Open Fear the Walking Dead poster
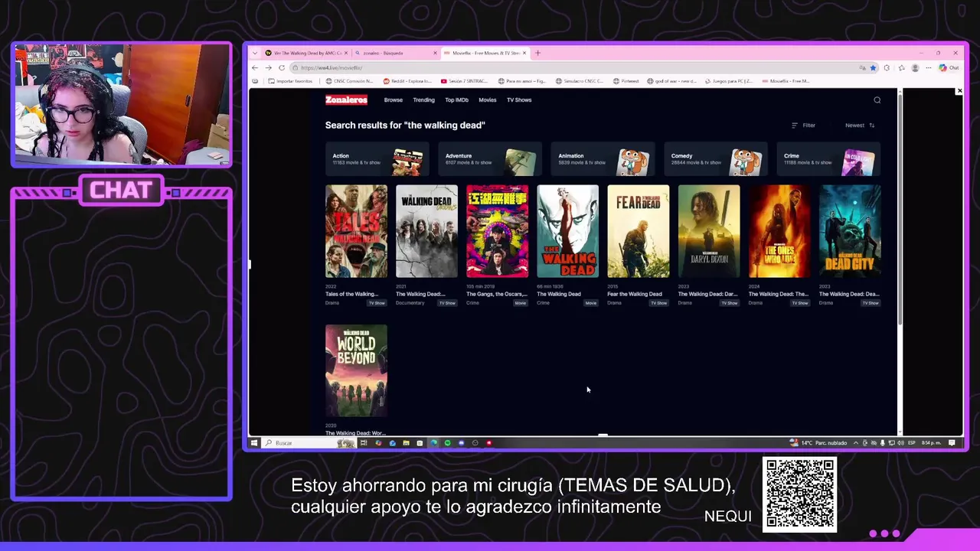Image resolution: width=980 pixels, height=551 pixels. click(x=638, y=231)
